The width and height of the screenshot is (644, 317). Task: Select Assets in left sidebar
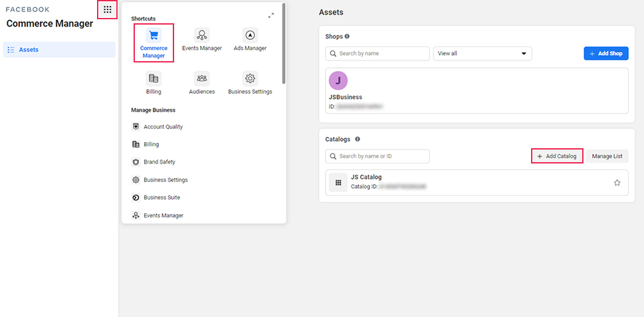(x=59, y=50)
